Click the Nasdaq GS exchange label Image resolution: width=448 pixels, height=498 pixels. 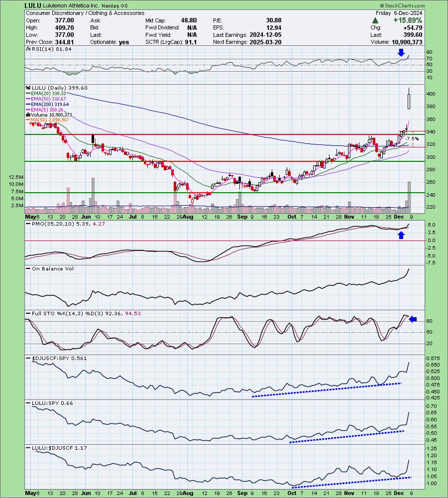pyautogui.click(x=114, y=5)
